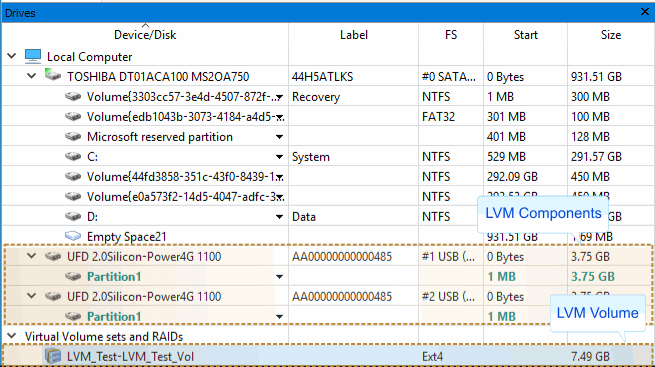Viewport: 655px width, 367px height.
Task: Click the Label column header
Action: pyautogui.click(x=353, y=35)
